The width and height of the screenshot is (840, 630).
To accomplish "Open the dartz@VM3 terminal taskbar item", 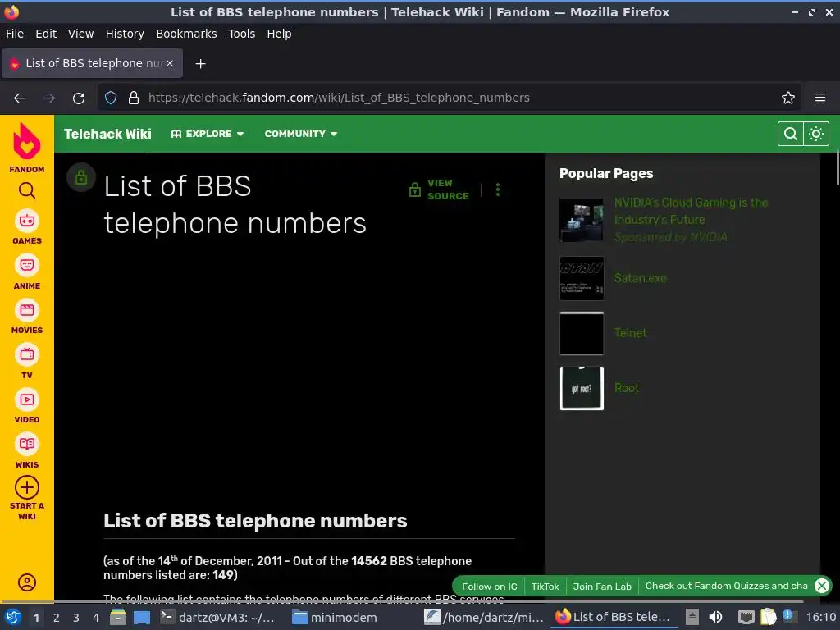I will tap(218, 618).
